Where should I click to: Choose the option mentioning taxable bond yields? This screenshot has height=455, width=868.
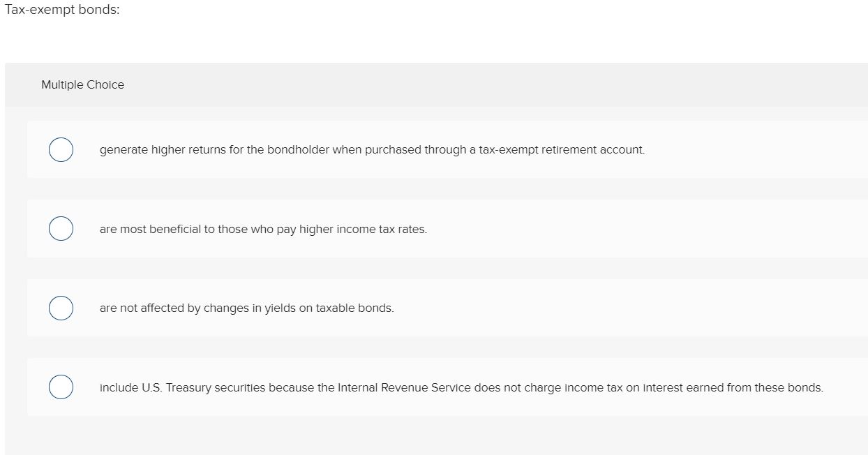(x=246, y=308)
